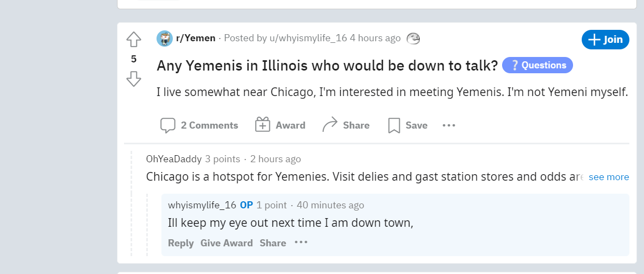Share the OP's reply comment
Image resolution: width=644 pixels, height=274 pixels.
point(273,243)
